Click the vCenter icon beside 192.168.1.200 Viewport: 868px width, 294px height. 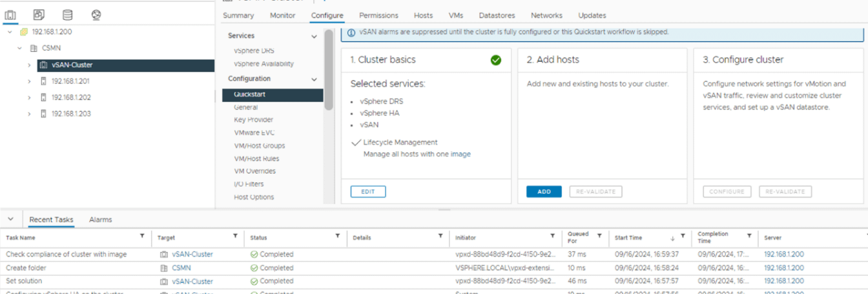tap(24, 32)
